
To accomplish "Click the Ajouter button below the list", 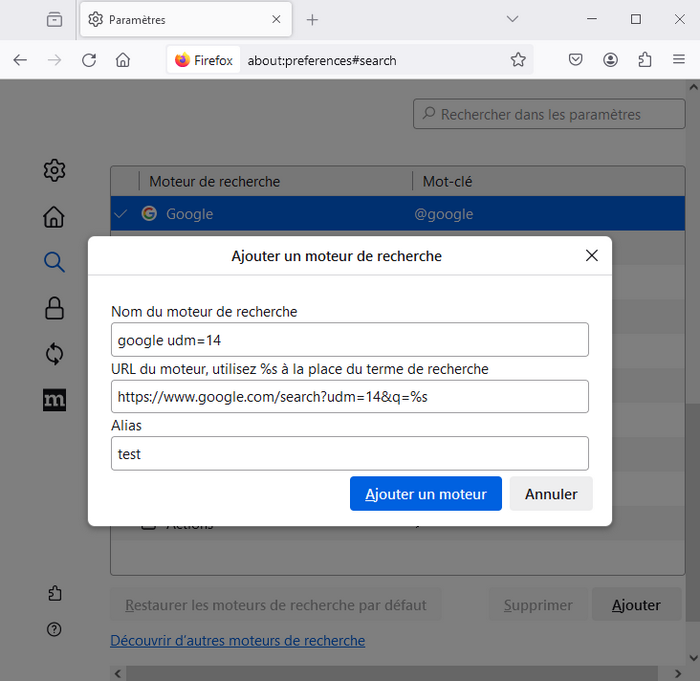I will tap(636, 604).
